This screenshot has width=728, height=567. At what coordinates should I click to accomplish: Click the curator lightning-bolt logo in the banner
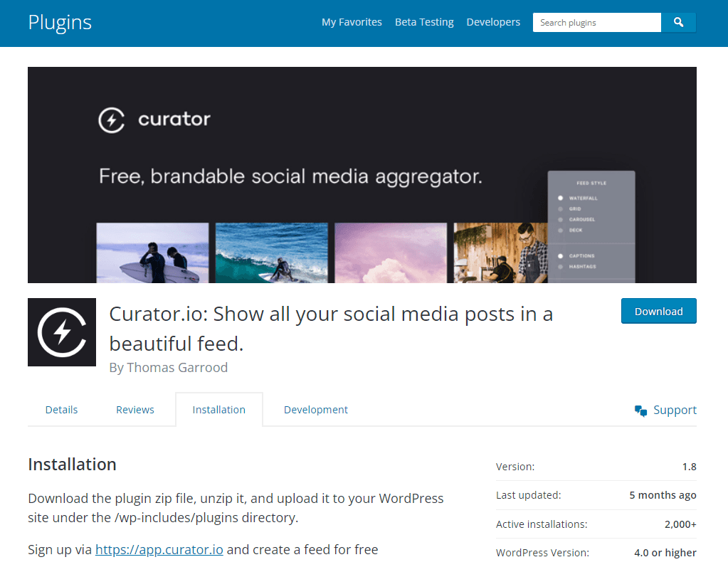[111, 119]
